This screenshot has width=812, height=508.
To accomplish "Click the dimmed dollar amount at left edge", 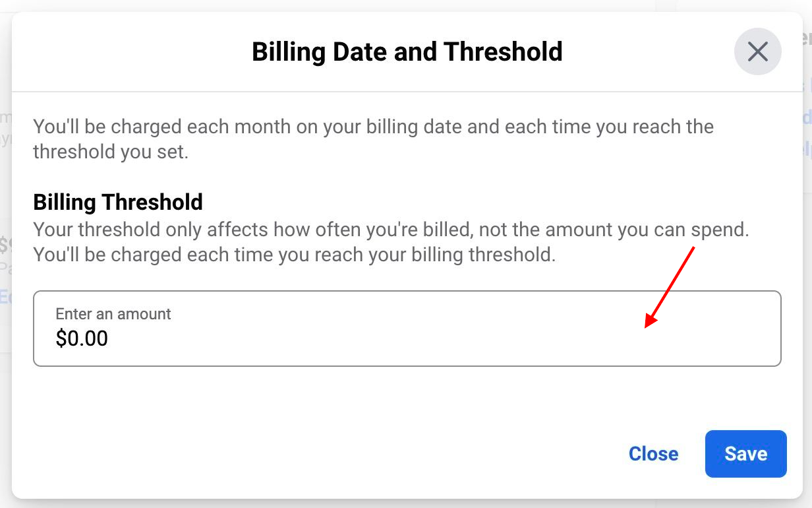I will [5, 244].
